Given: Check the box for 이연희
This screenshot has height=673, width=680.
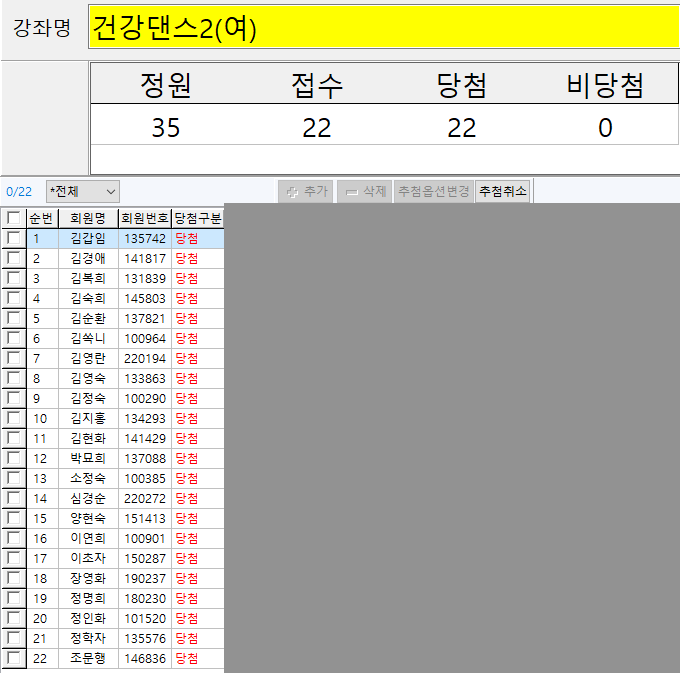Looking at the screenshot, I should tap(13, 538).
